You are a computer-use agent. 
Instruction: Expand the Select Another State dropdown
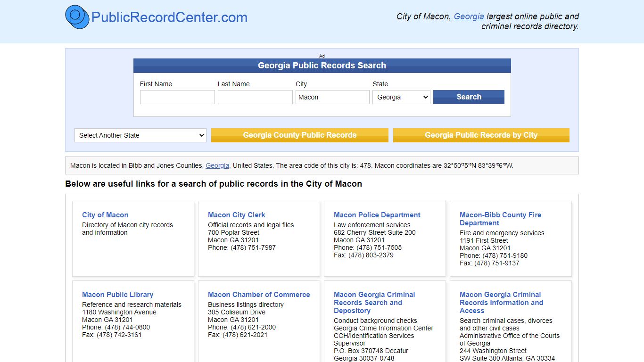[140, 135]
